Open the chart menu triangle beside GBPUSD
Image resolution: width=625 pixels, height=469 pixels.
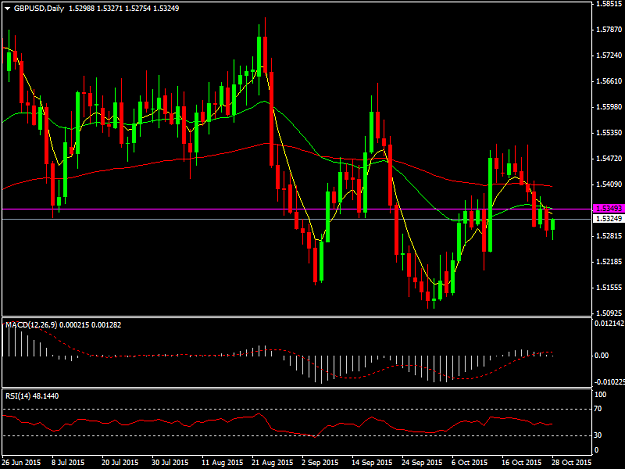tap(7, 8)
